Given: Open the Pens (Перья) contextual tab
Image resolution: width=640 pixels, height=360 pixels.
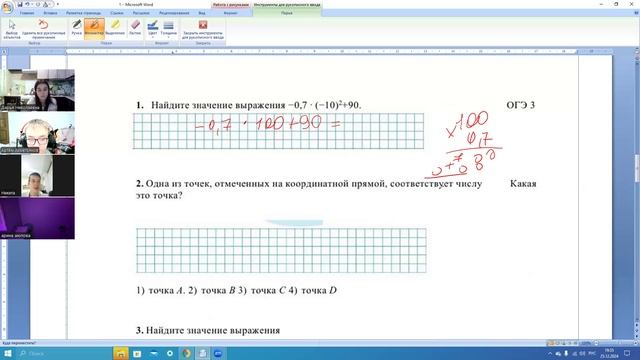Looking at the screenshot, I should [x=287, y=13].
